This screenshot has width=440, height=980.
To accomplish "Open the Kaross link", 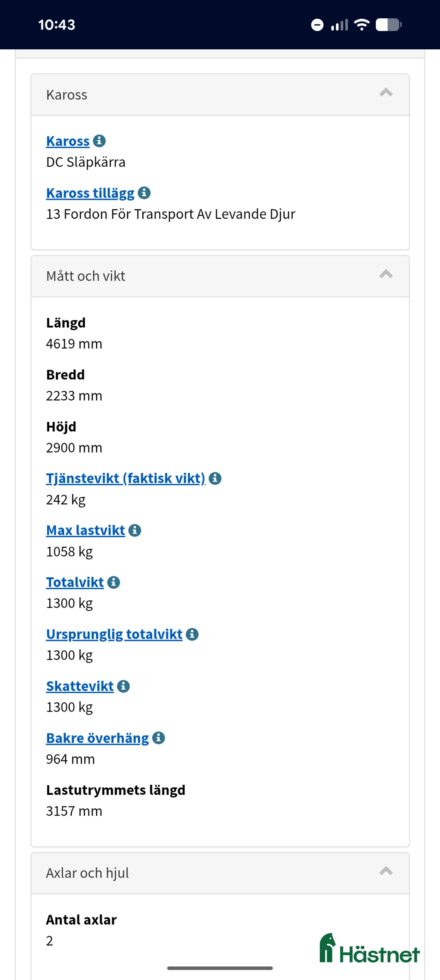I will (x=68, y=141).
